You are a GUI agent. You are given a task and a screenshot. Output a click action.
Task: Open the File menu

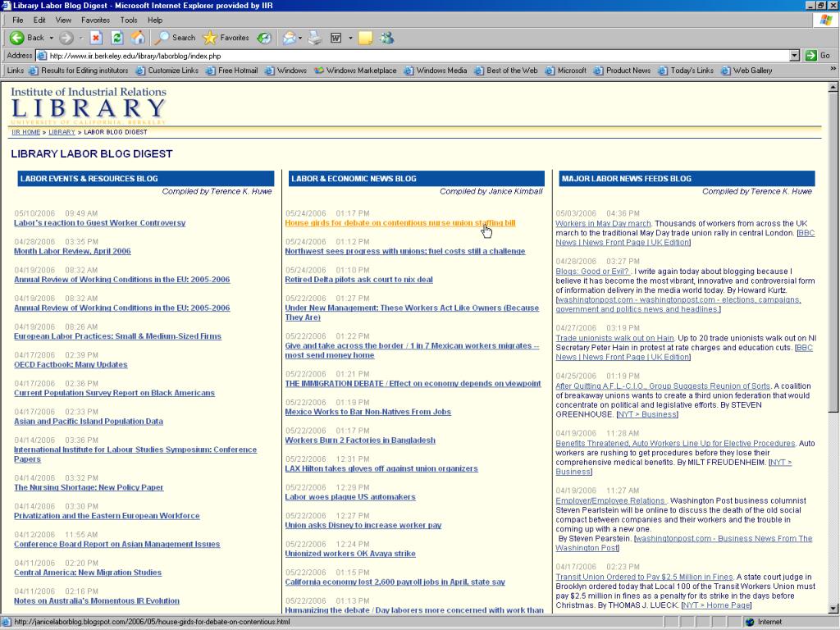point(18,21)
